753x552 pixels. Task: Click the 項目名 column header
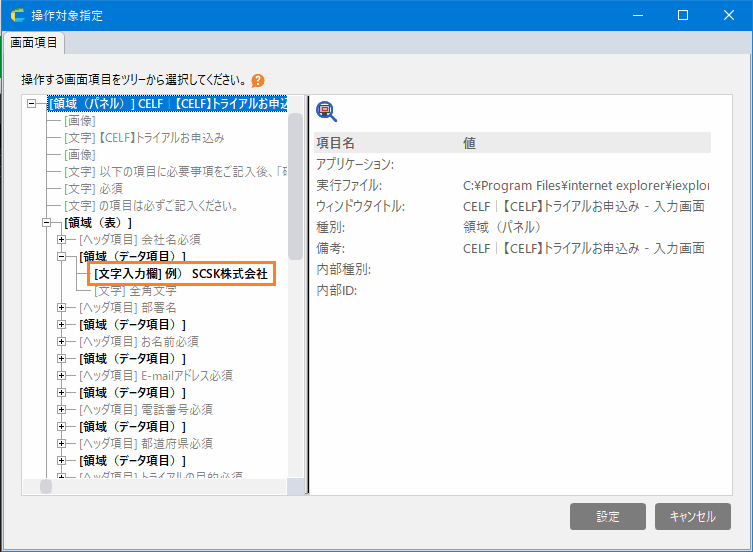click(335, 143)
